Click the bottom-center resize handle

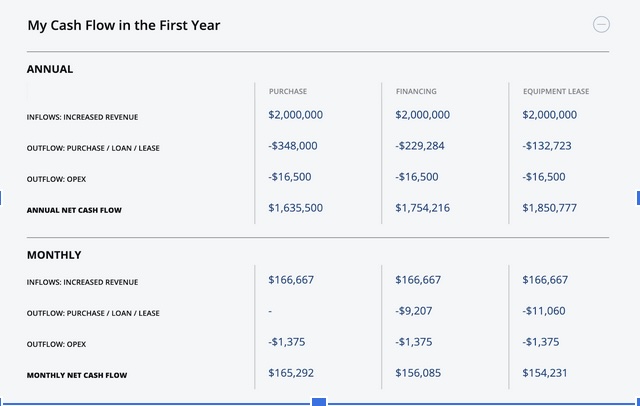click(319, 402)
